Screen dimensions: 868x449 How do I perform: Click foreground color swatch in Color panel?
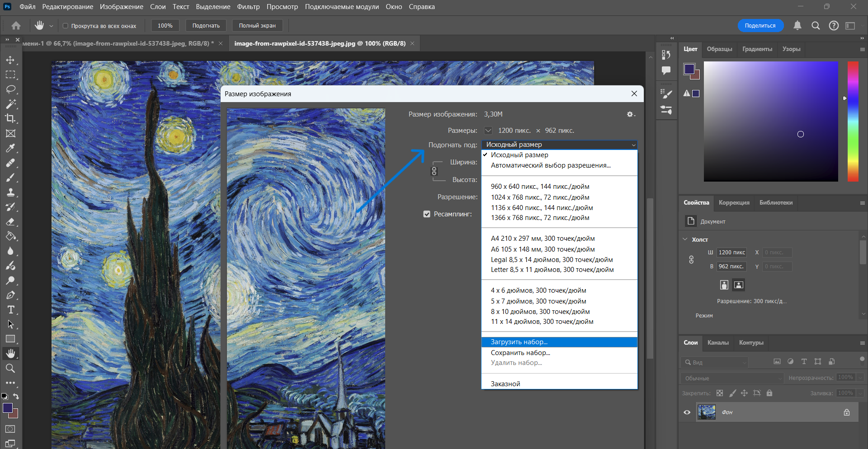689,69
